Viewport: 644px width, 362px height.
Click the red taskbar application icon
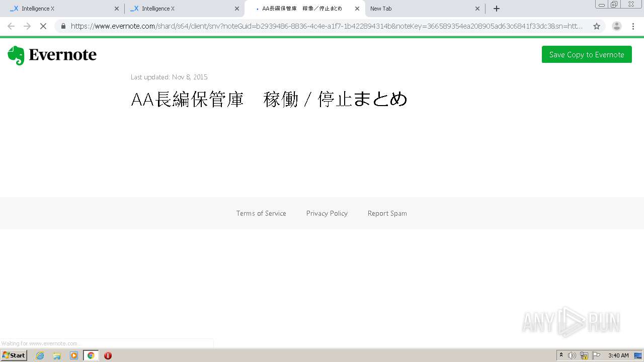(x=108, y=355)
